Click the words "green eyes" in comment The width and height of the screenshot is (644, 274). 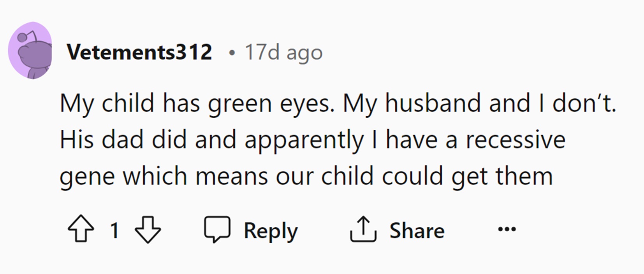pos(271,104)
